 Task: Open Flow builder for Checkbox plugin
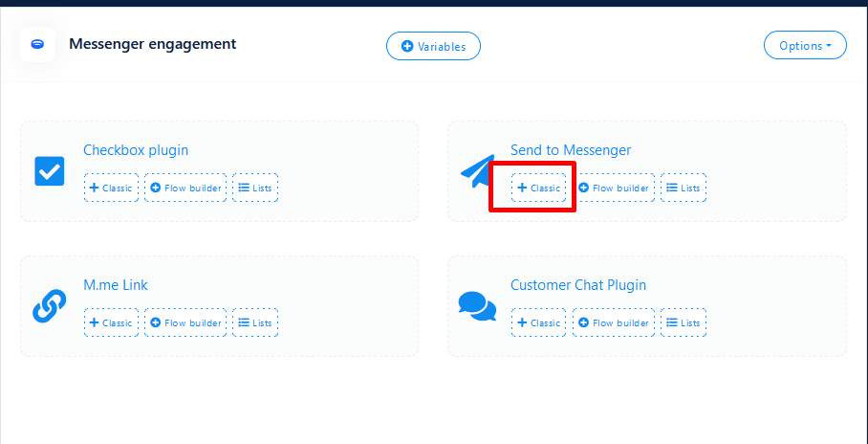[x=185, y=189]
